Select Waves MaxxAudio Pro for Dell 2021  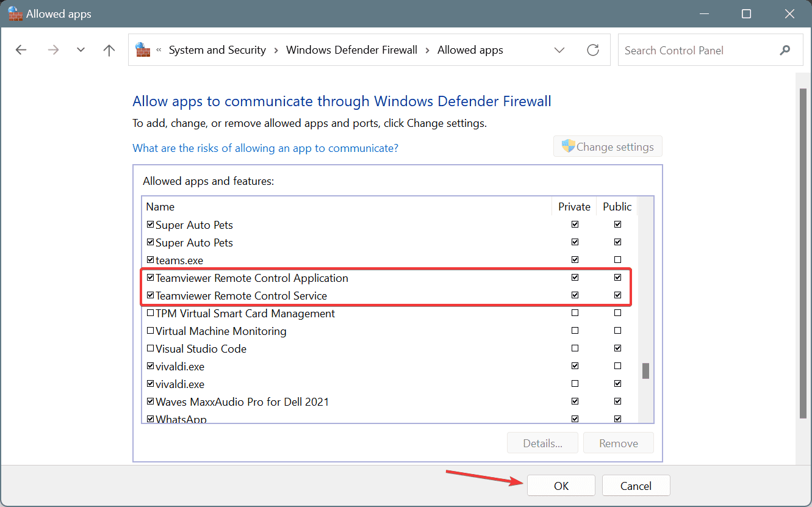242,402
